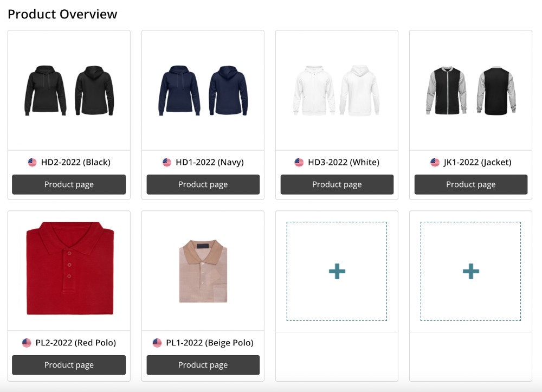
Task: Click the plus icon in the last empty slot
Action: point(470,270)
